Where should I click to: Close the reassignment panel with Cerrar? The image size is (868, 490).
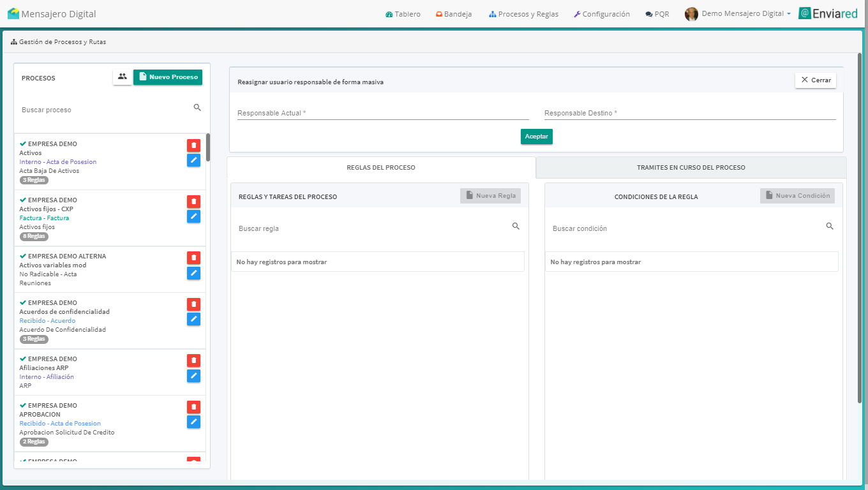(x=815, y=80)
